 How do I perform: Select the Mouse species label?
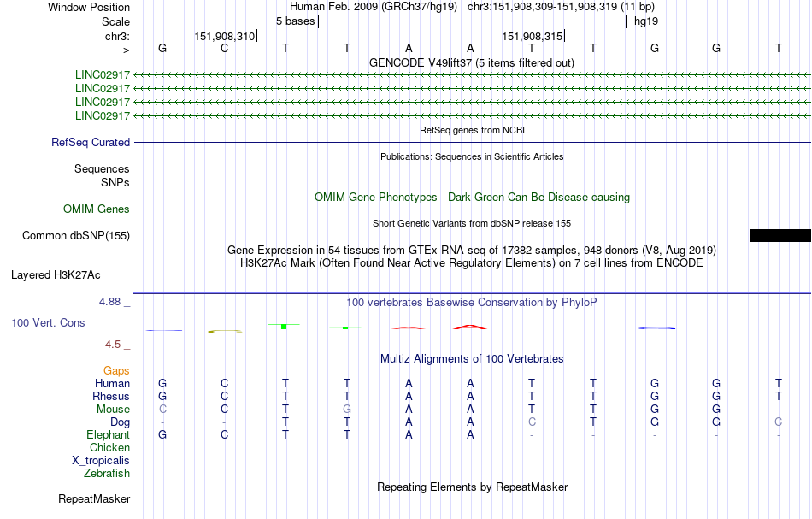(114, 410)
